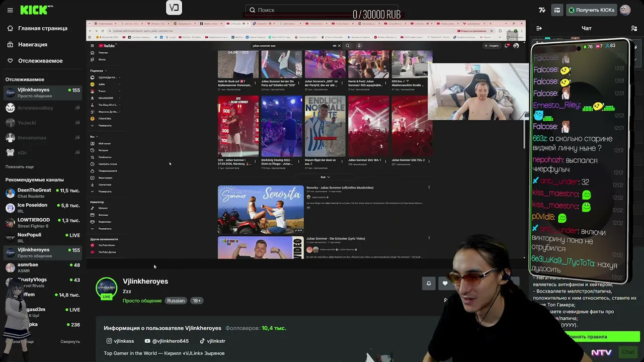Click YouTube search magnifier button
This screenshot has width=644, height=362.
point(347,46)
